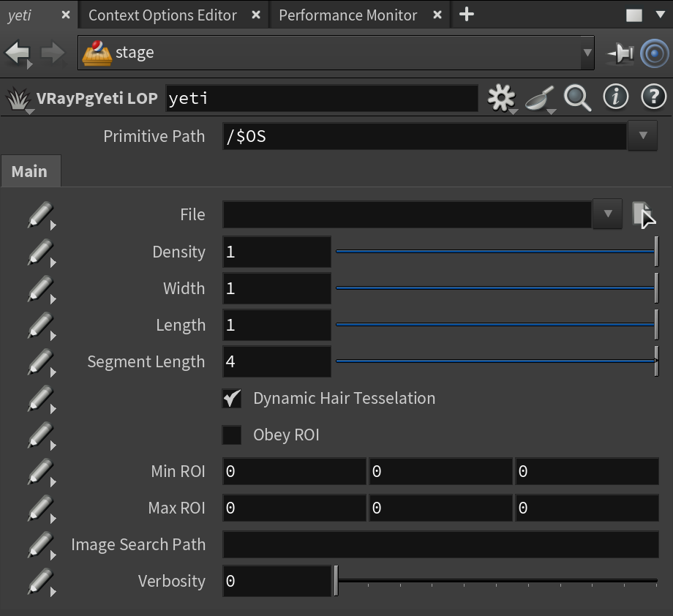Click the blue follow-selection target icon

click(x=654, y=53)
